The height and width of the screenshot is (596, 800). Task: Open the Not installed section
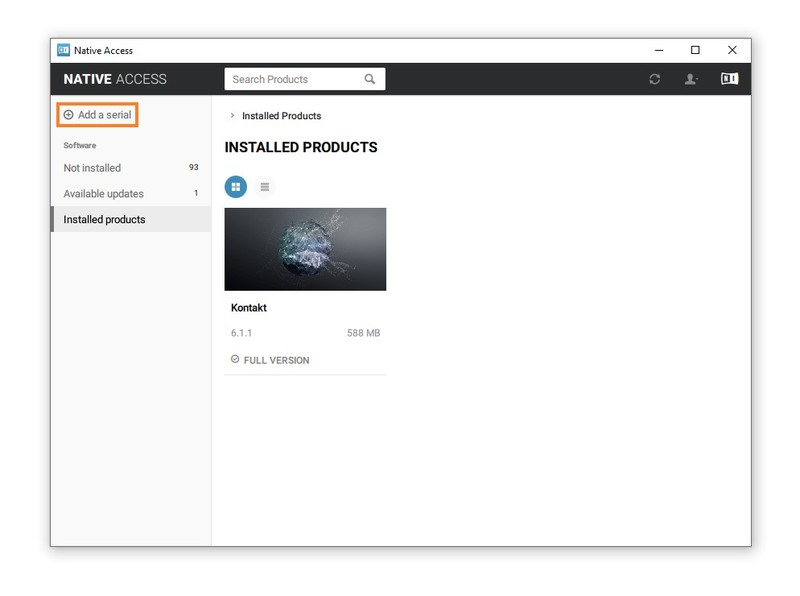click(x=92, y=168)
